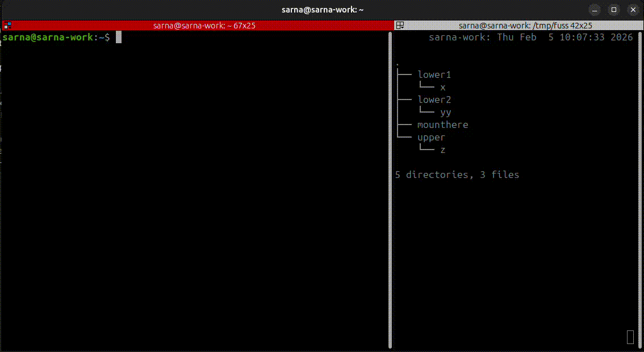Open the grouping menu on the left pane icon
This screenshot has height=352, width=644.
pyautogui.click(x=7, y=25)
